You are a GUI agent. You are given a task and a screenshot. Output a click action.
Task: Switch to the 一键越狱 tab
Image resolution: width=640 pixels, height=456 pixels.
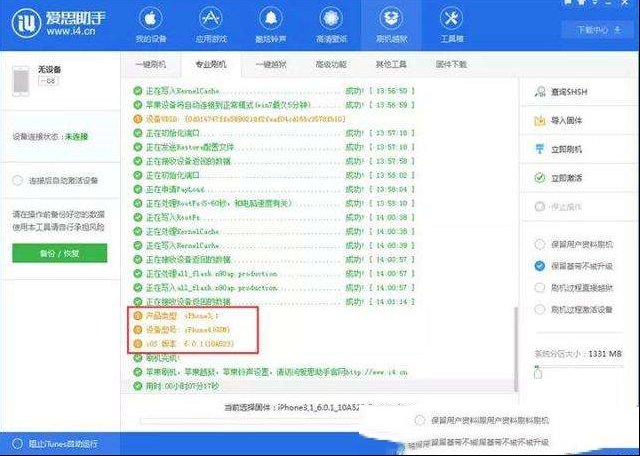pyautogui.click(x=271, y=65)
